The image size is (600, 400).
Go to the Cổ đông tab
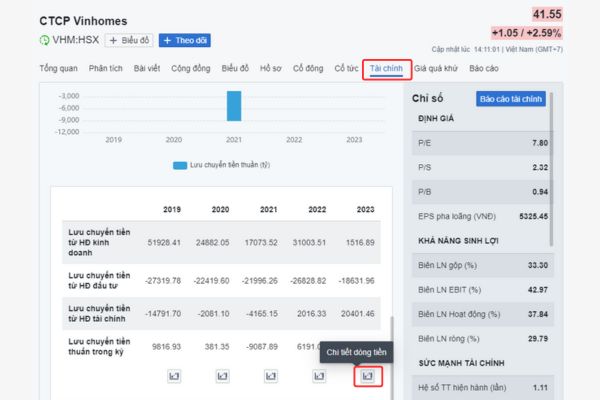pyautogui.click(x=308, y=69)
